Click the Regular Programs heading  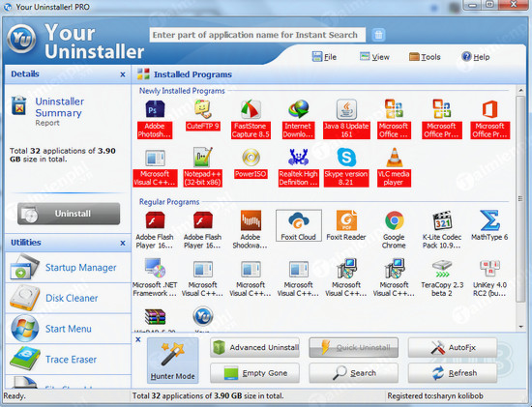click(x=169, y=202)
